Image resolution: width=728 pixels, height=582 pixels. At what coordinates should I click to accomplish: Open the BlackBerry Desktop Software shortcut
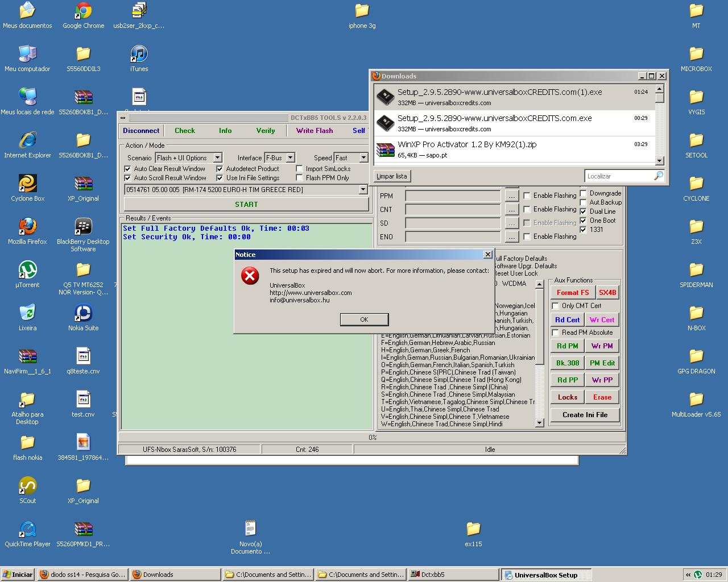(83, 235)
